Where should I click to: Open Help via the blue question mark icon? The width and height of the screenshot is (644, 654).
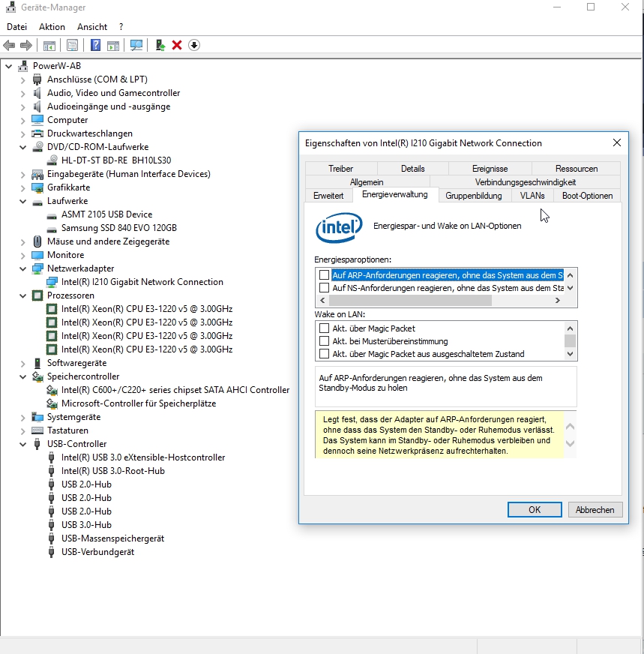click(x=95, y=45)
